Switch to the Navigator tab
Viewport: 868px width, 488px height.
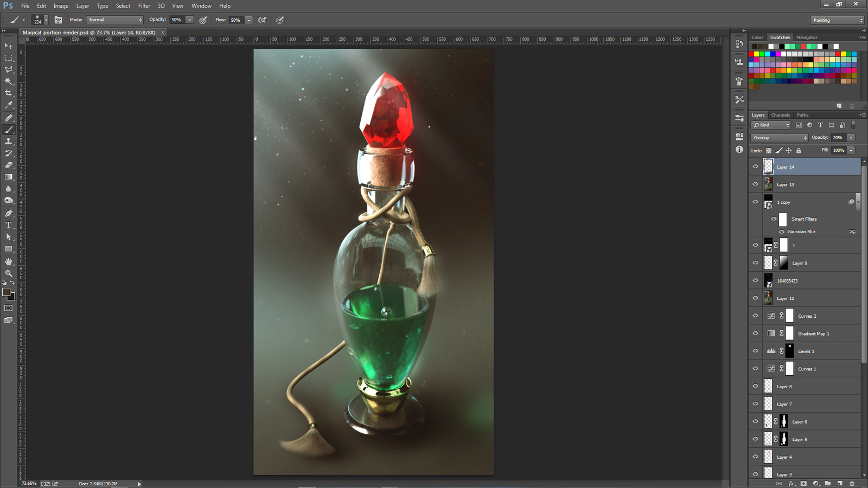click(807, 37)
